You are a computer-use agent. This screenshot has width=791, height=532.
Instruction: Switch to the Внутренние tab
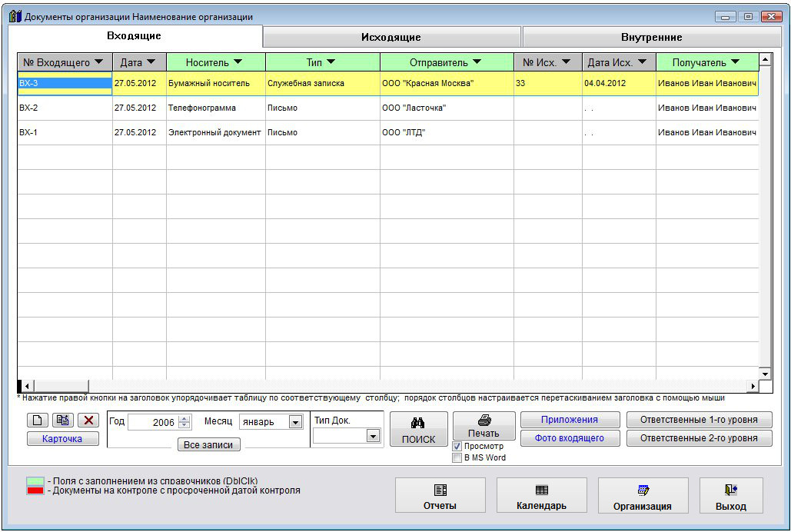pos(651,37)
